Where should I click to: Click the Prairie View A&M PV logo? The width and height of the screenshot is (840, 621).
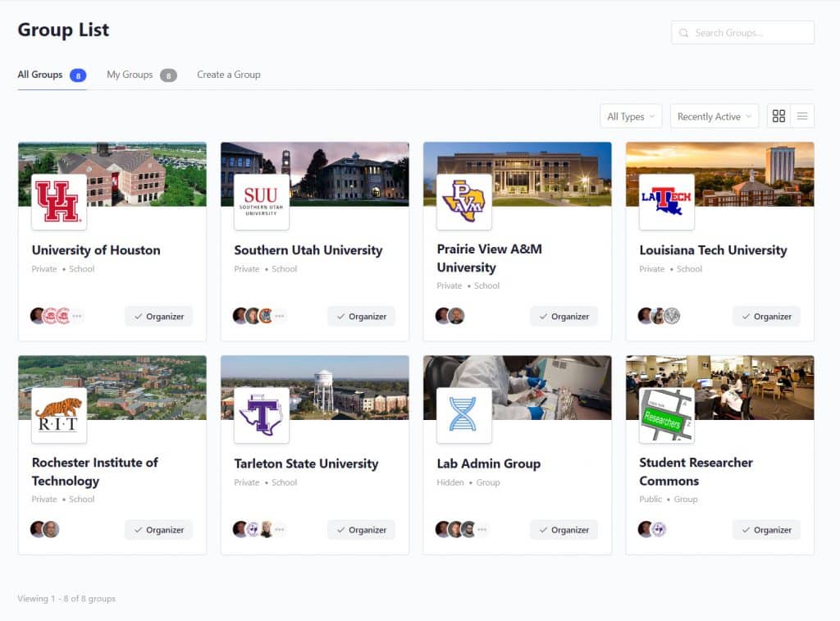464,202
